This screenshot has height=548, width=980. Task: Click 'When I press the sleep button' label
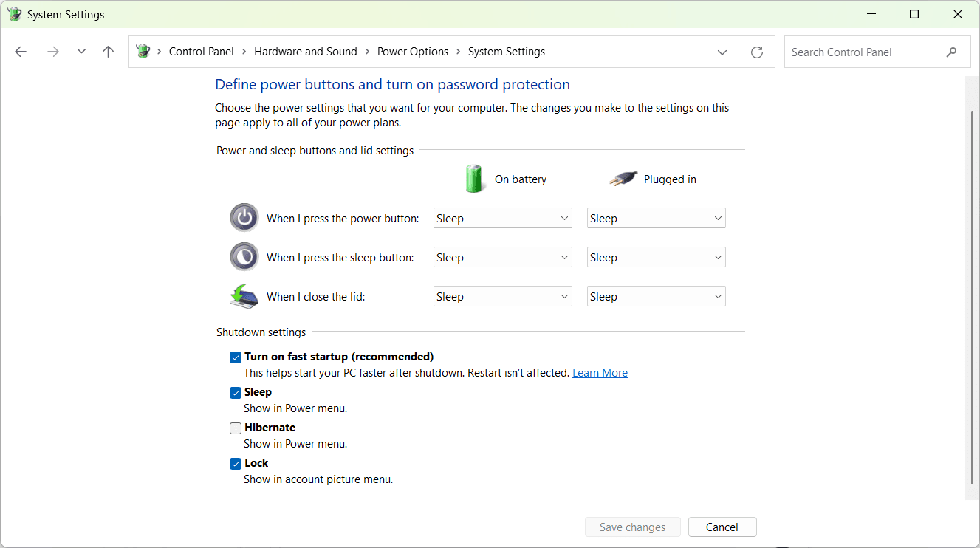point(340,258)
